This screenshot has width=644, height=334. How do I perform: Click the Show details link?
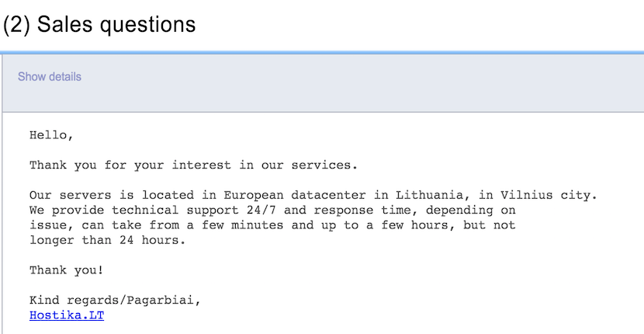click(50, 77)
